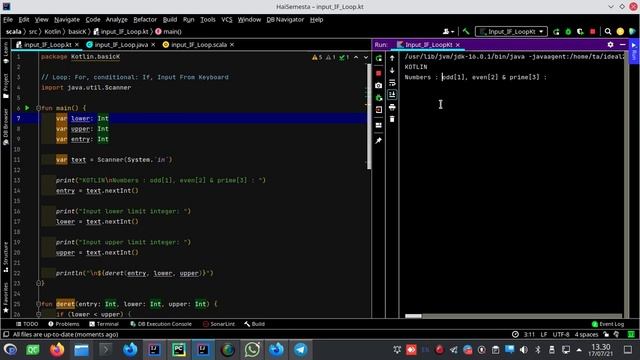Collapse the deret function fold marker

click(38, 304)
